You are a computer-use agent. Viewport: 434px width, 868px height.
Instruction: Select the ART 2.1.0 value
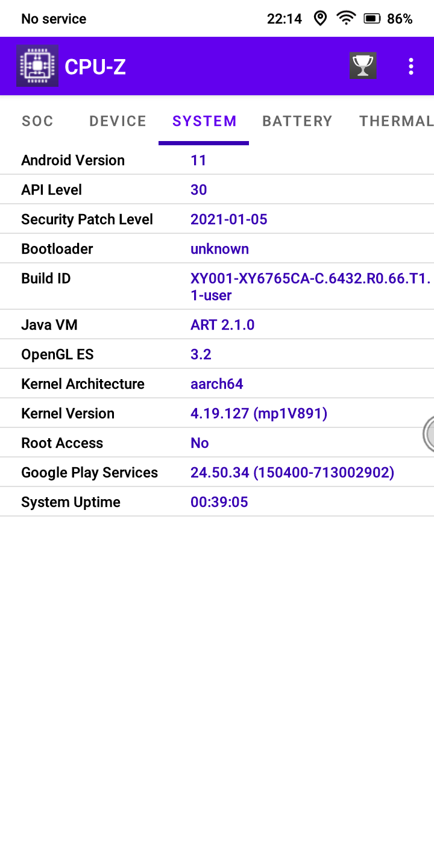pos(222,325)
